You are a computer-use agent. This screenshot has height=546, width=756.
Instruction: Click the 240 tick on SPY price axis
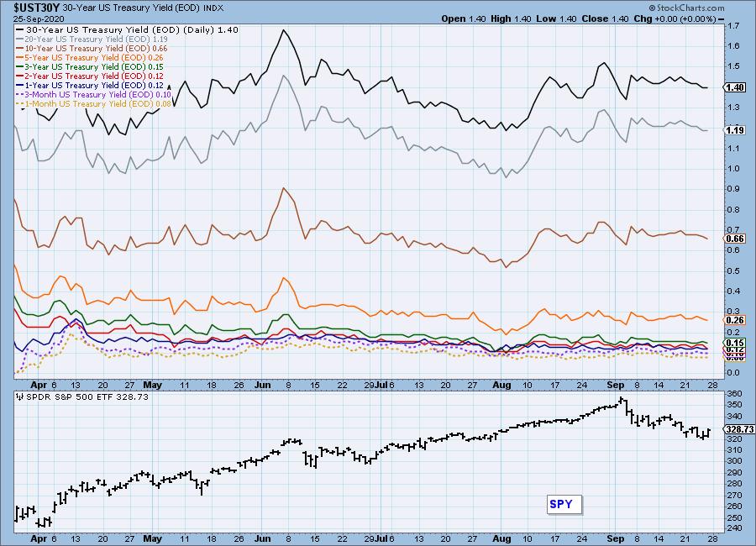click(735, 528)
